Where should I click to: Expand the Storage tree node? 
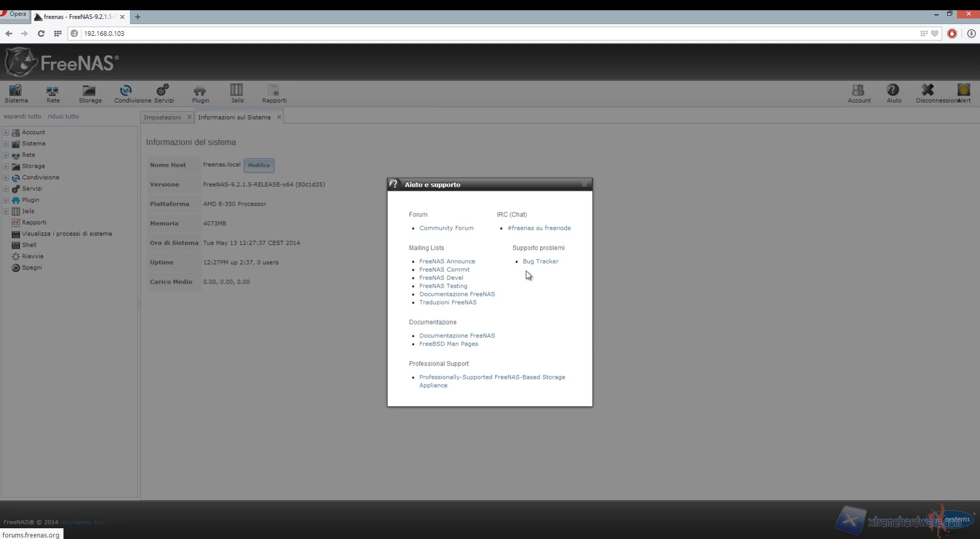(6, 166)
